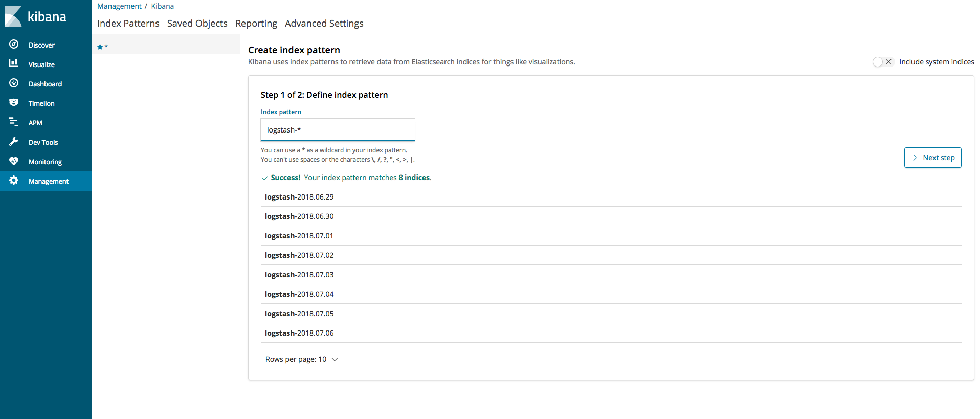The image size is (980, 419).
Task: Select Monitoring label in sidebar
Action: click(45, 162)
